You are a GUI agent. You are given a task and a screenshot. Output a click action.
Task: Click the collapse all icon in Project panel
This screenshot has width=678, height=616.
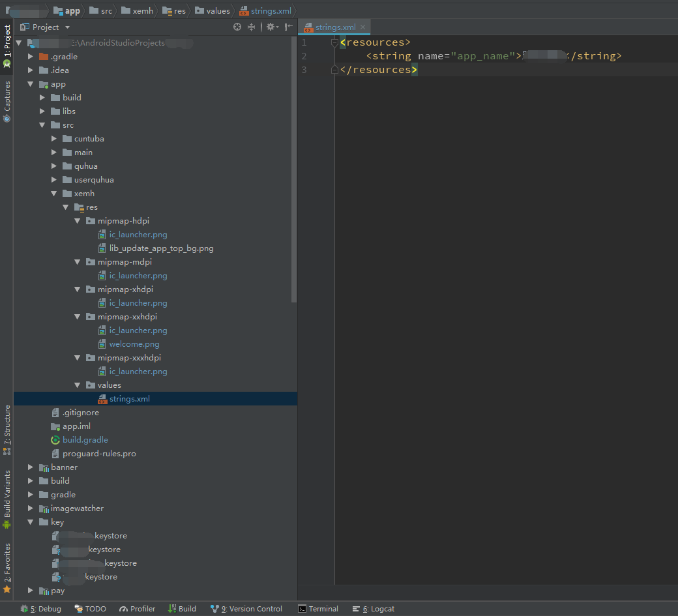click(251, 27)
